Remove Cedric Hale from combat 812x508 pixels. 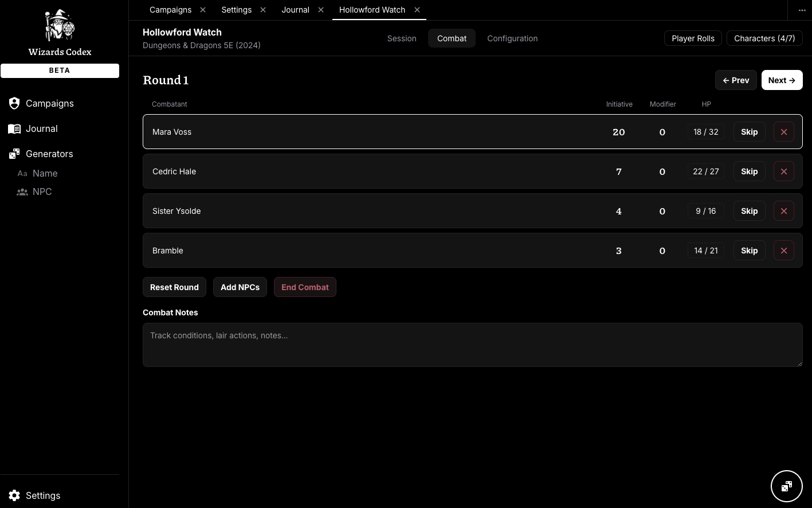(784, 171)
